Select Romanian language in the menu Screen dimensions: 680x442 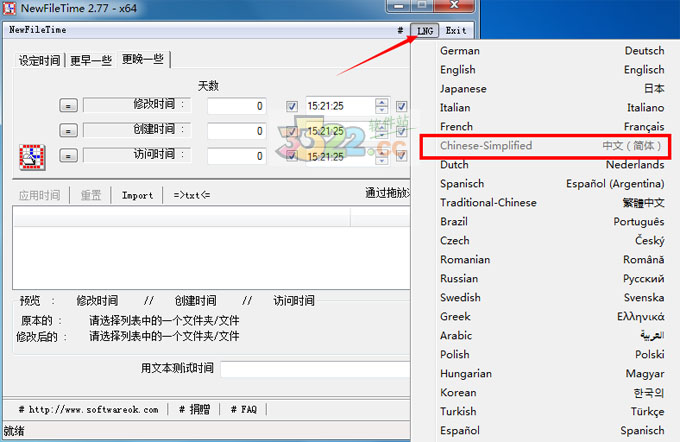[552, 259]
